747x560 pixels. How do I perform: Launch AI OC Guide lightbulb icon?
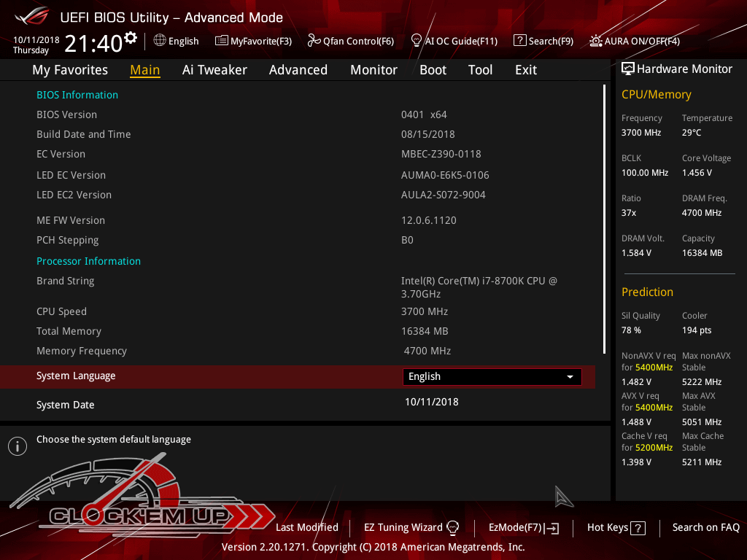pos(417,41)
